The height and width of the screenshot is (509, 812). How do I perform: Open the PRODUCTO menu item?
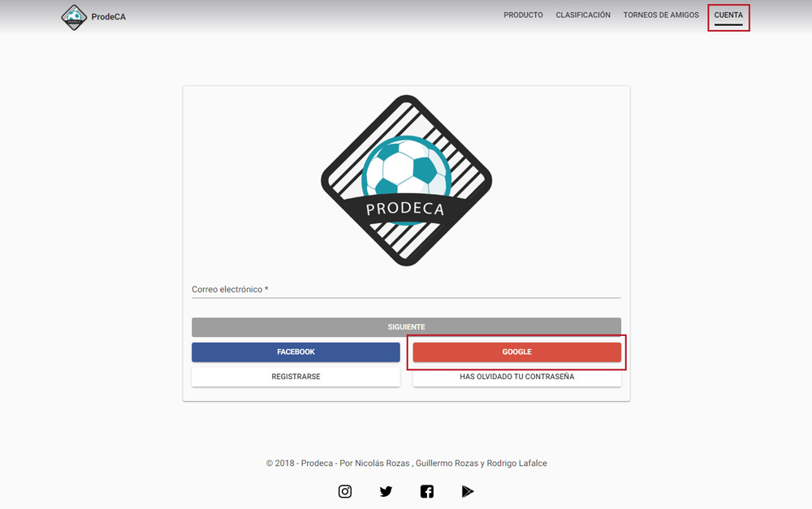523,15
